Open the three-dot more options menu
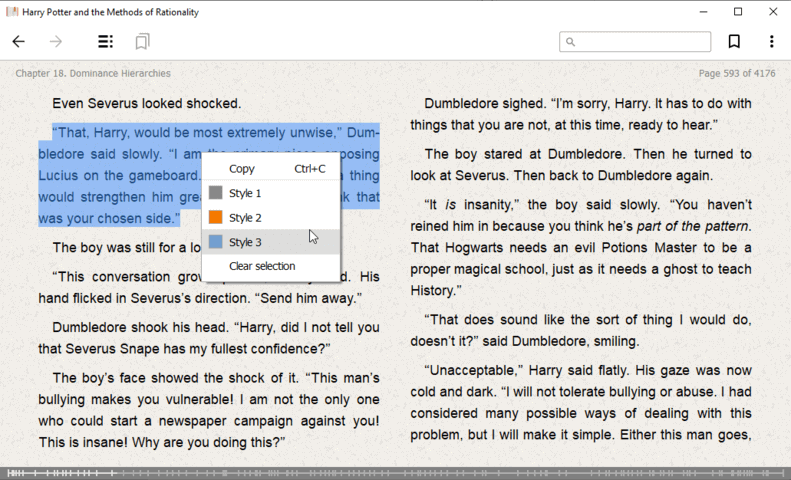Screen dimensions: 791x480 771,41
